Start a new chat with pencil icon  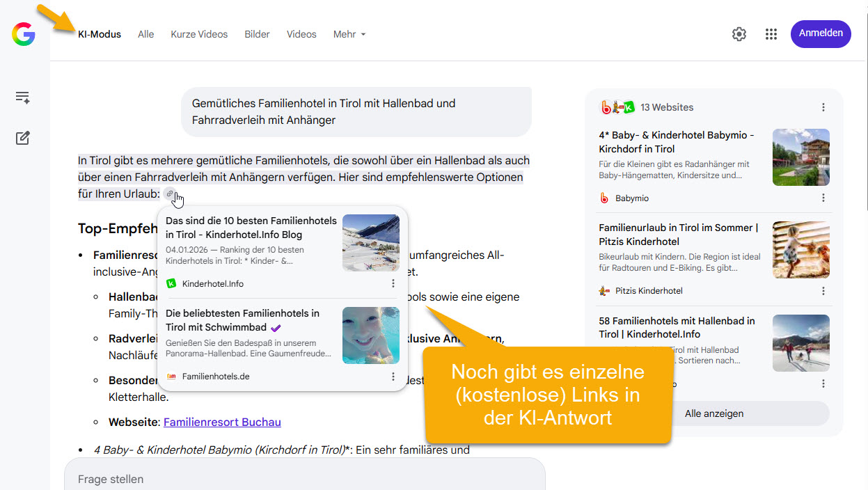click(x=23, y=138)
